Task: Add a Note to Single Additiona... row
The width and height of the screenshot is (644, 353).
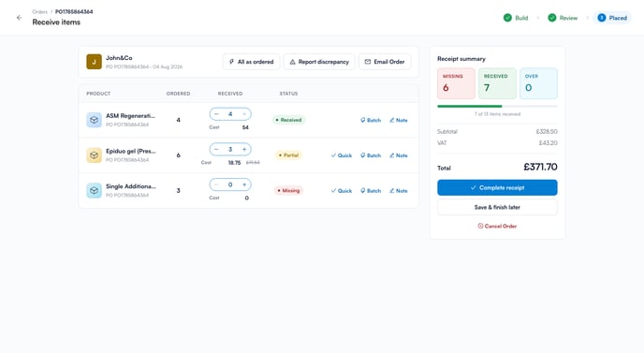Action: [399, 191]
